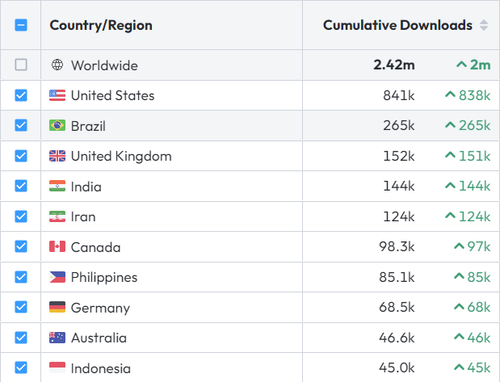
Task: Select the Canada label
Action: point(96,247)
